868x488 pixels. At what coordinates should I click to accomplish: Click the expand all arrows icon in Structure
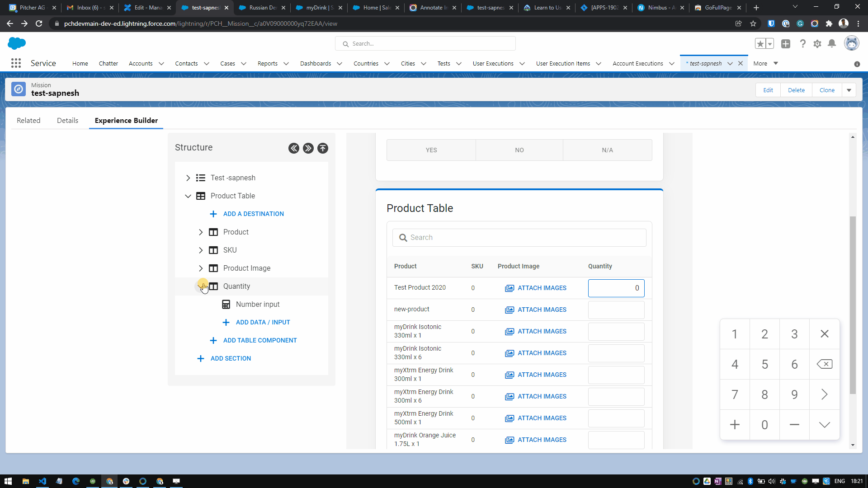pyautogui.click(x=308, y=148)
